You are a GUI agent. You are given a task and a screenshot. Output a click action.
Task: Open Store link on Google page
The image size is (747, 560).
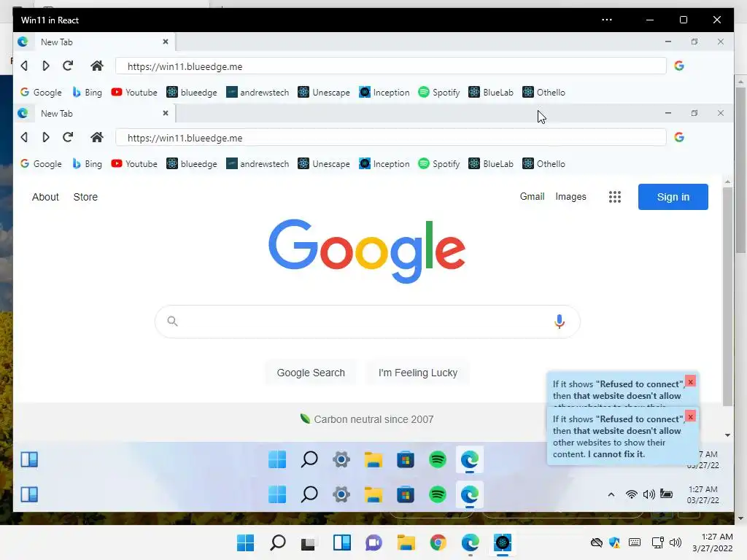(85, 197)
